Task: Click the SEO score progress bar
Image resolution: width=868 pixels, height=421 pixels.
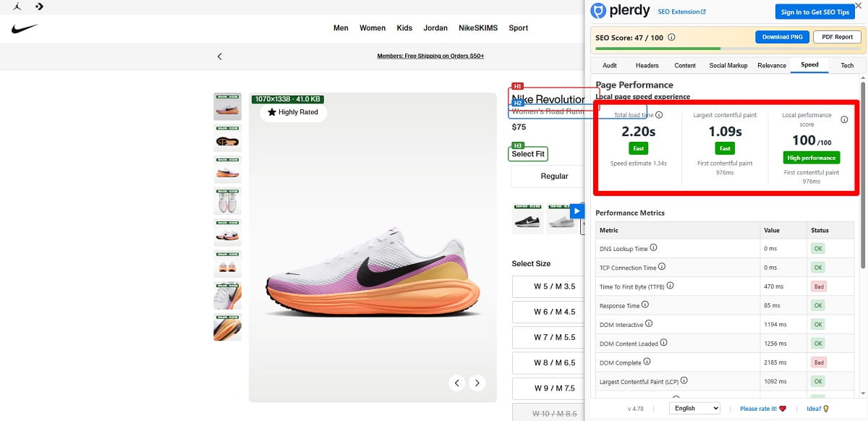Action: [728, 48]
